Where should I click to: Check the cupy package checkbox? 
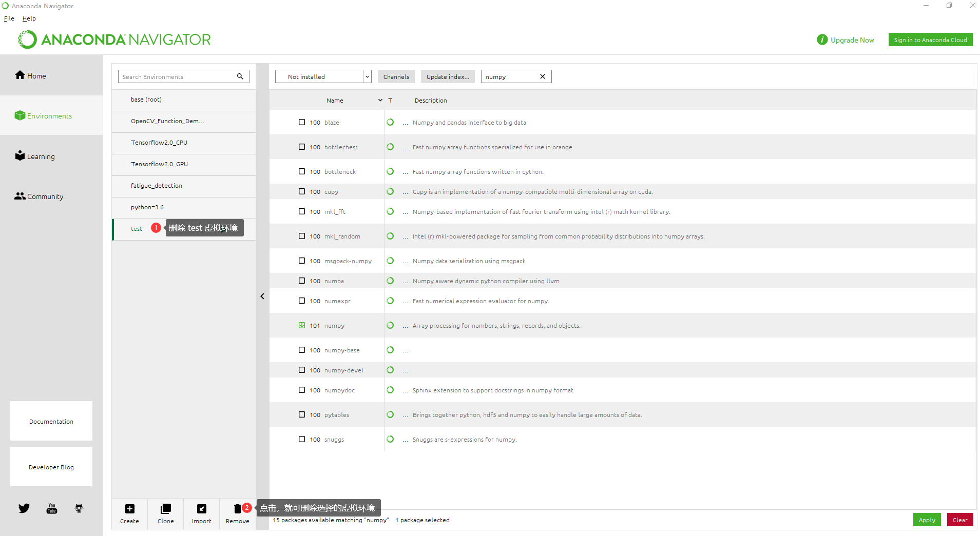point(302,191)
